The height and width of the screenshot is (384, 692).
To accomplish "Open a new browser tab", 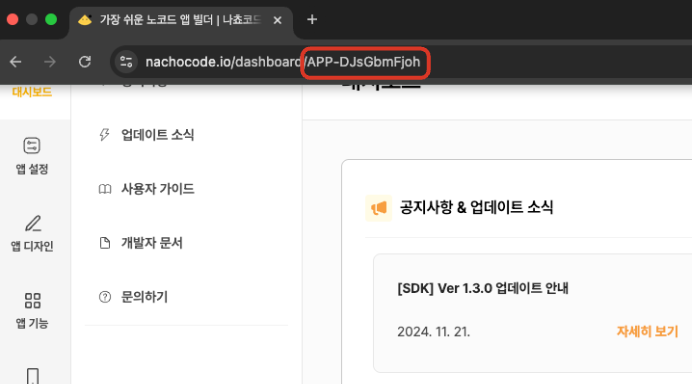I will coord(312,19).
